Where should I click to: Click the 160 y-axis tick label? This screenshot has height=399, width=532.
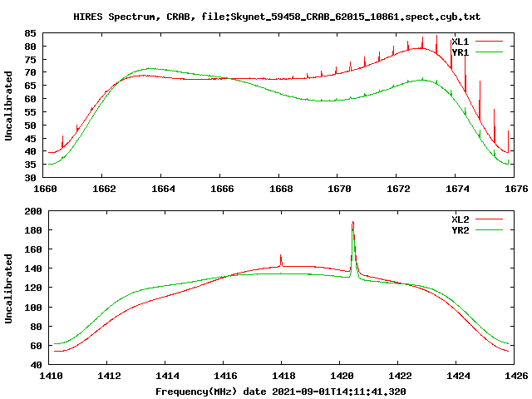[x=33, y=249]
